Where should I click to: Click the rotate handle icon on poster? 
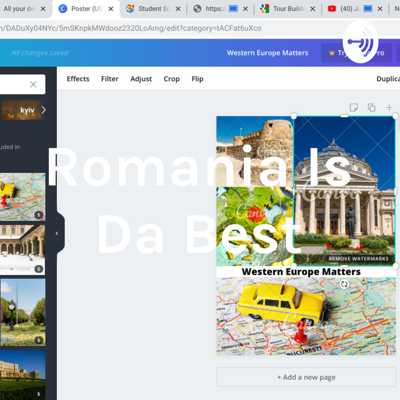point(344,284)
